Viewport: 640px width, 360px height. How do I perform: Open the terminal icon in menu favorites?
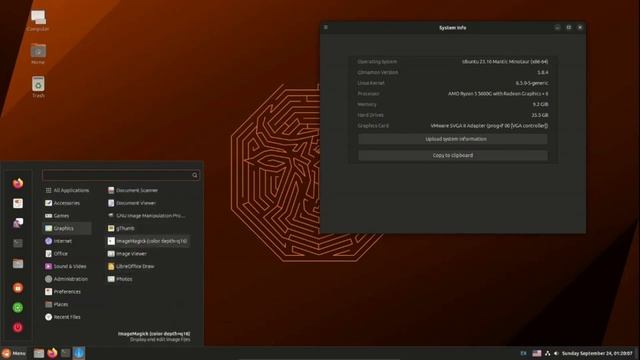coord(18,243)
